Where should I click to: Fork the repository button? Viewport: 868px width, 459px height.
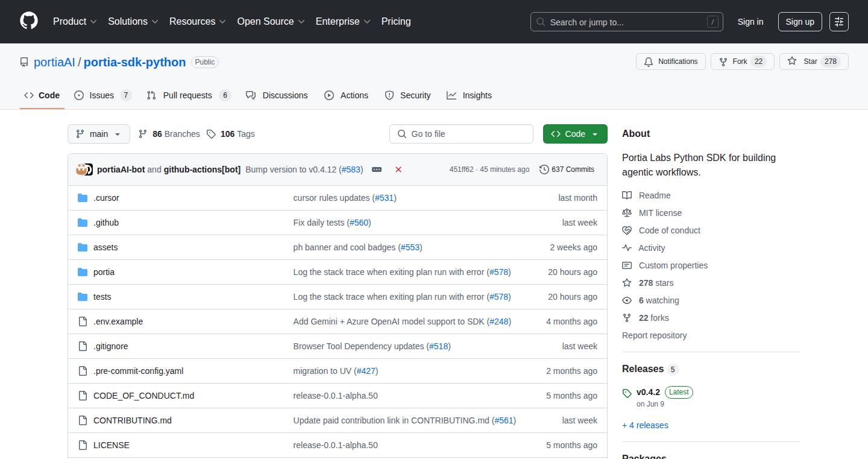click(742, 62)
